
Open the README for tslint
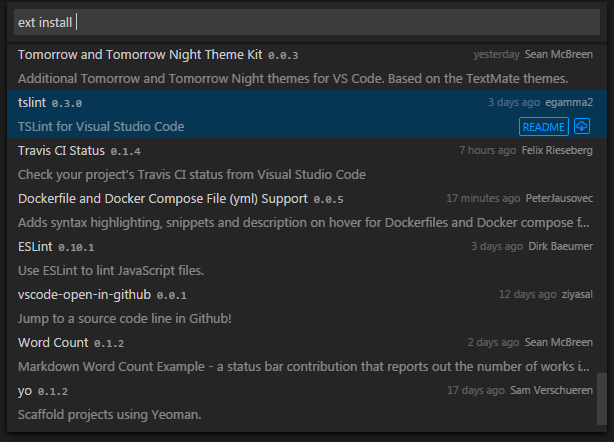pos(544,126)
